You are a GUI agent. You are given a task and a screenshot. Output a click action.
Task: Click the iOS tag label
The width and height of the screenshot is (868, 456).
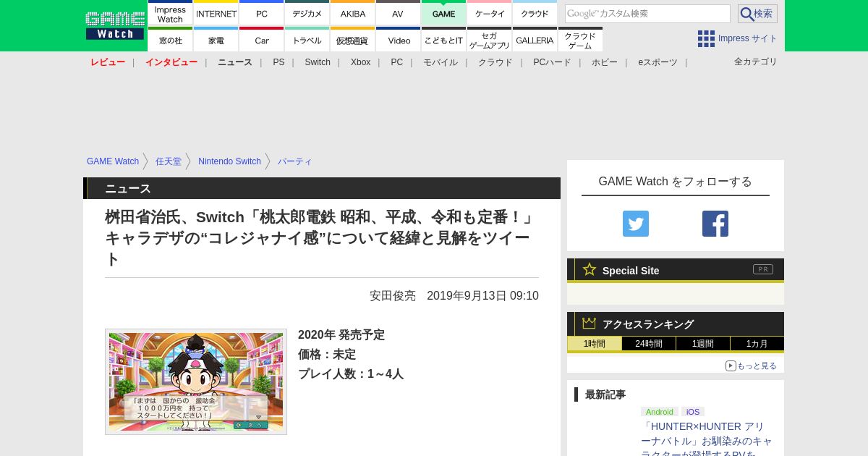tap(693, 412)
